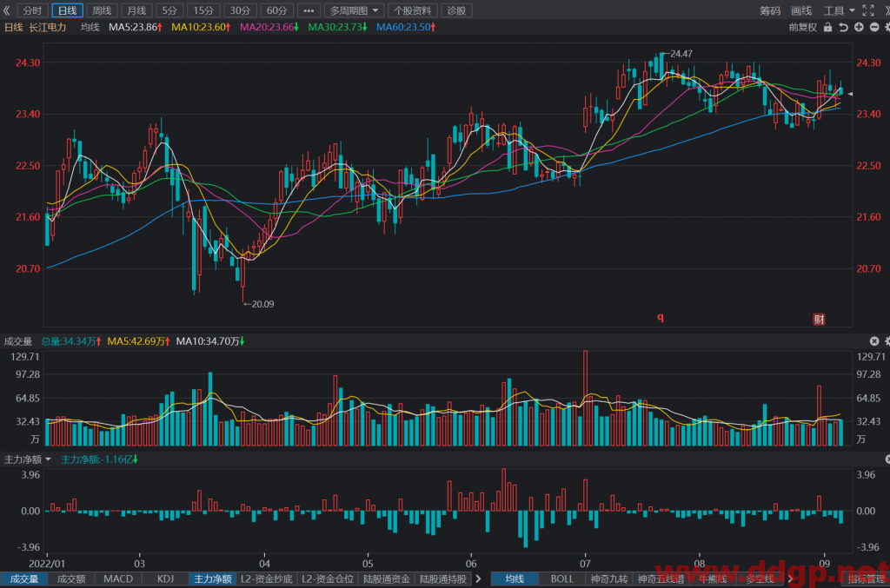This screenshot has height=588, width=890.
Task: Open the 画线 drawing tools
Action: tap(801, 10)
